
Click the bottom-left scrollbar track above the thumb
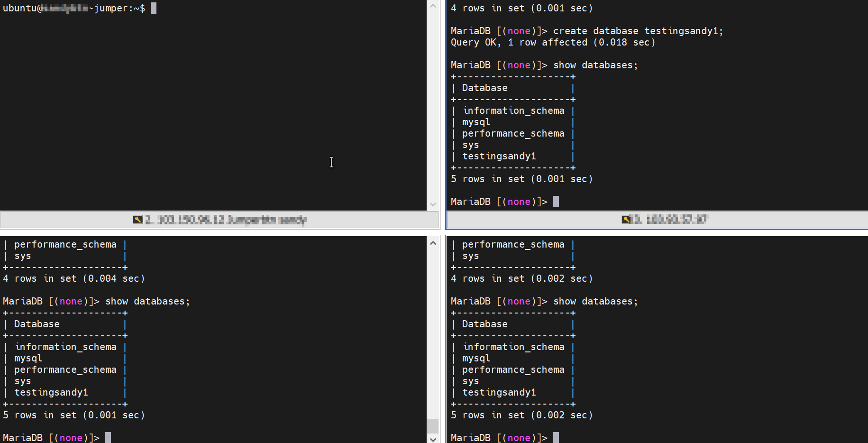click(433, 332)
